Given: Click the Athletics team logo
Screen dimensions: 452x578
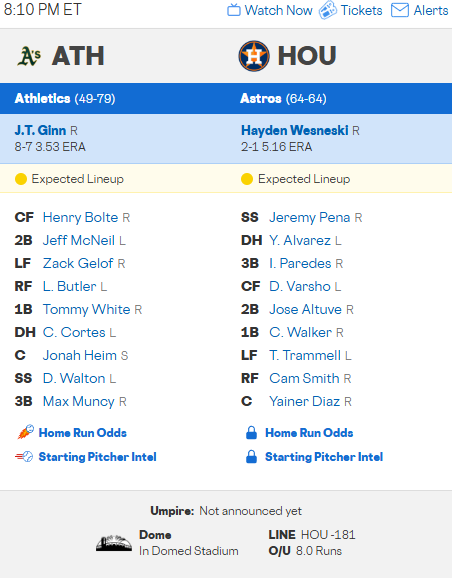Looking at the screenshot, I should point(29,56).
